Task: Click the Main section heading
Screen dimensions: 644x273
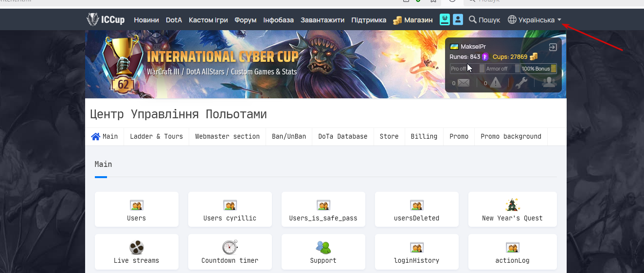Action: [103, 164]
